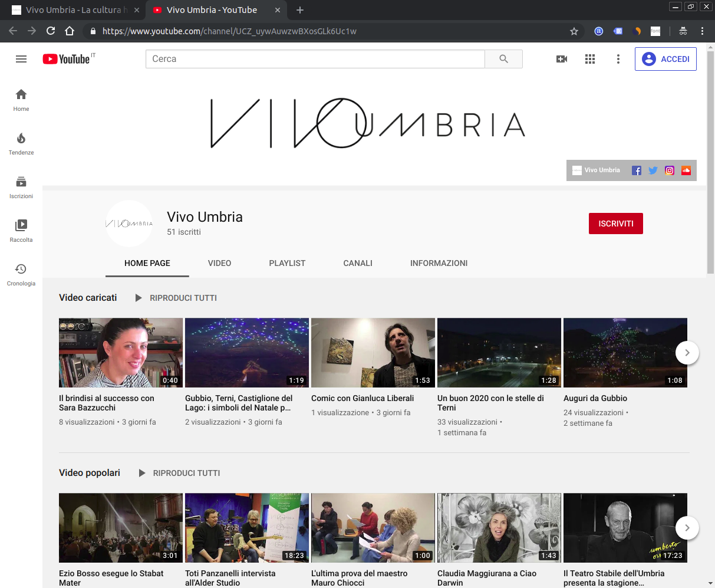715x588 pixels.
Task: Subscribe with the ISCRIVITI button
Action: [616, 224]
